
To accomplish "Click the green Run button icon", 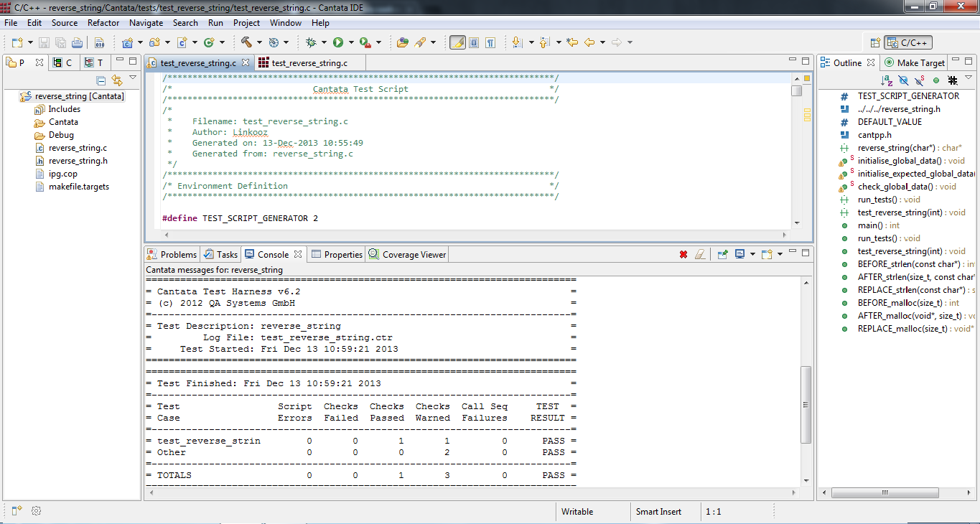I will coord(338,42).
